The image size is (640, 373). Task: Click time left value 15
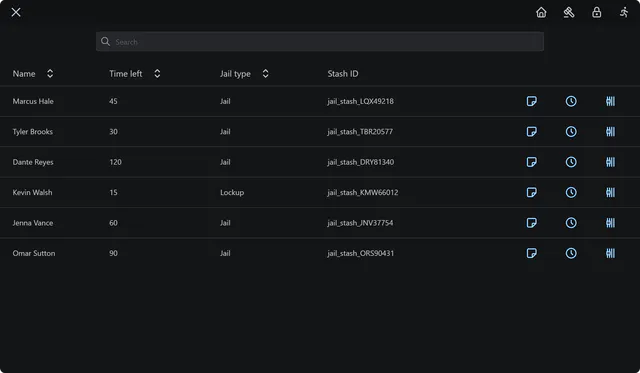click(113, 192)
